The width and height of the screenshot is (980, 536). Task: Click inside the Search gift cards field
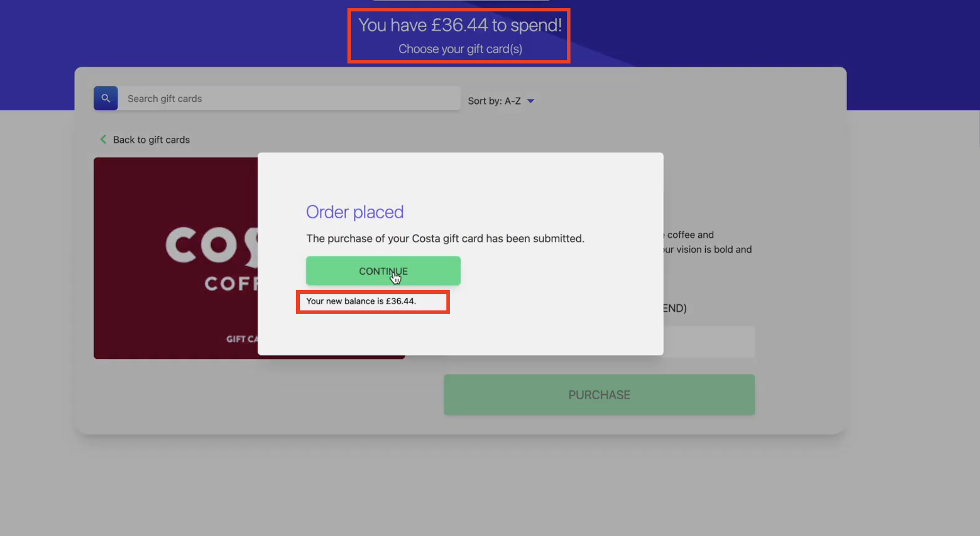(x=289, y=98)
